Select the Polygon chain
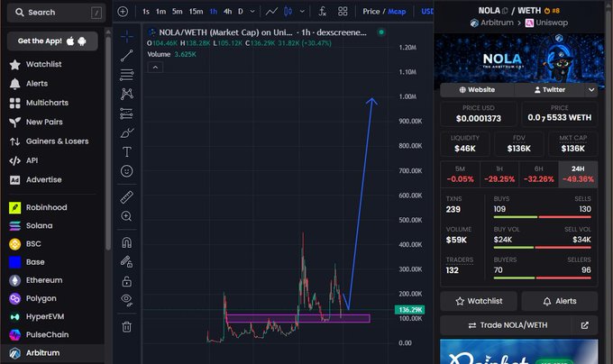The height and width of the screenshot is (364, 613). coord(53,298)
